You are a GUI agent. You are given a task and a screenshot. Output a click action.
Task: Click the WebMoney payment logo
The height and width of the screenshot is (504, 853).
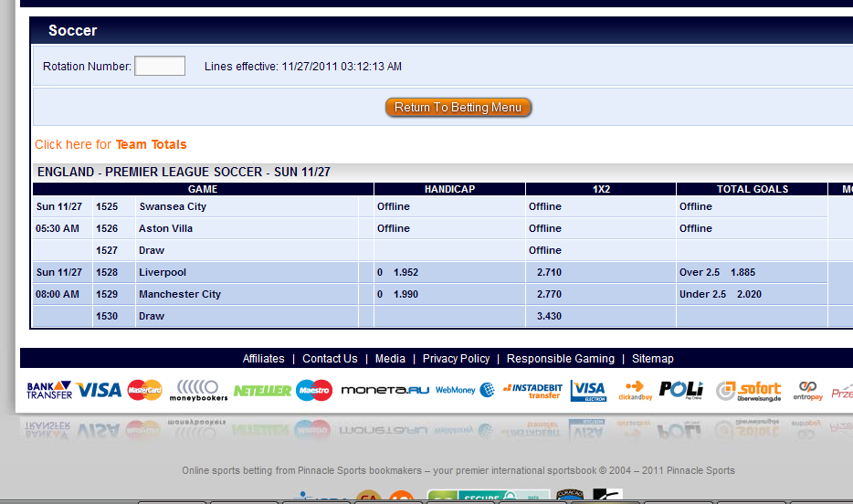(465, 390)
